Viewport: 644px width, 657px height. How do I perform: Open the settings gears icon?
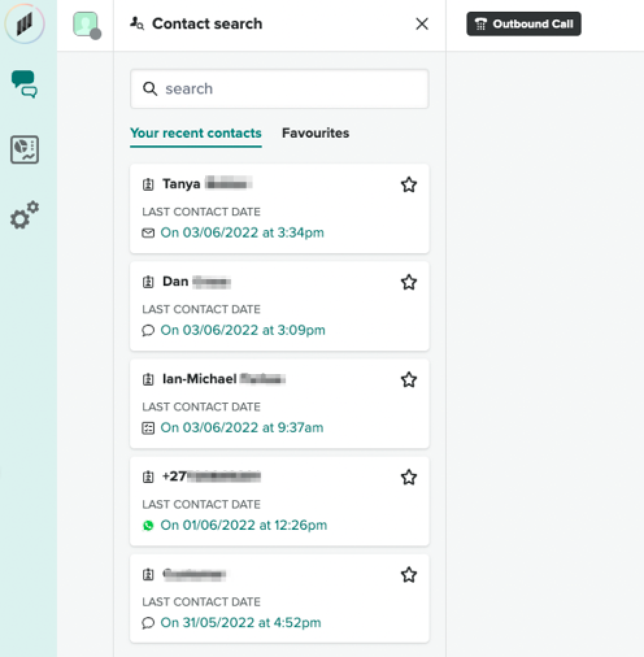pyautogui.click(x=25, y=216)
